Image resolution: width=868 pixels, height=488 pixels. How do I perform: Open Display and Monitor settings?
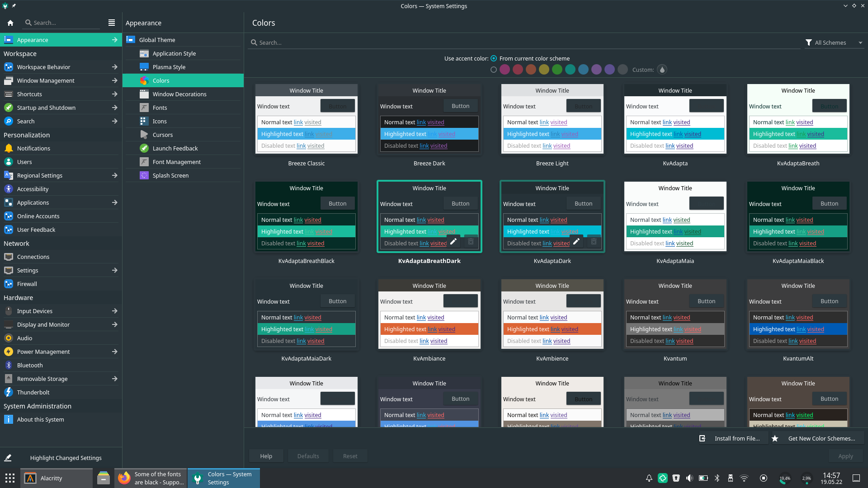(61, 324)
